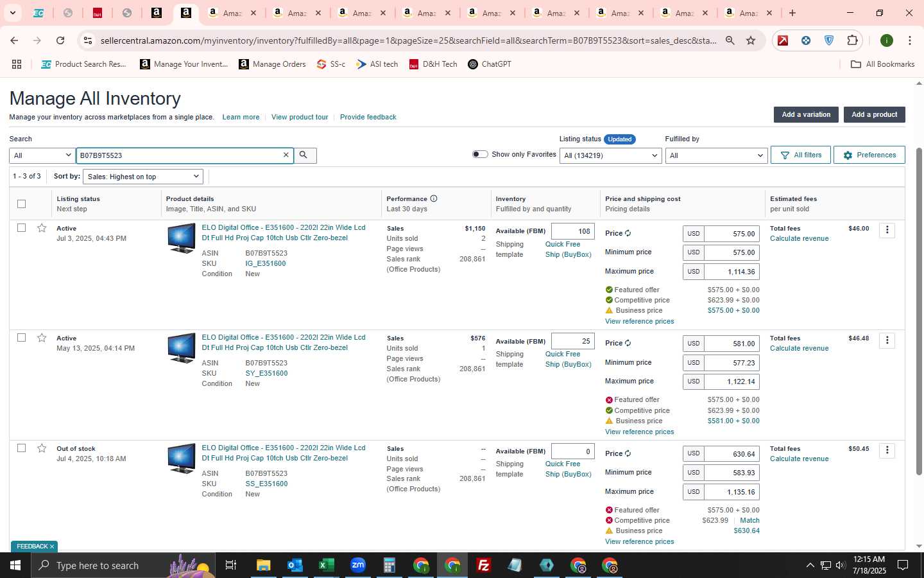Select the SS_E351600 listing checkbox
Image resolution: width=924 pixels, height=578 pixels.
click(21, 448)
